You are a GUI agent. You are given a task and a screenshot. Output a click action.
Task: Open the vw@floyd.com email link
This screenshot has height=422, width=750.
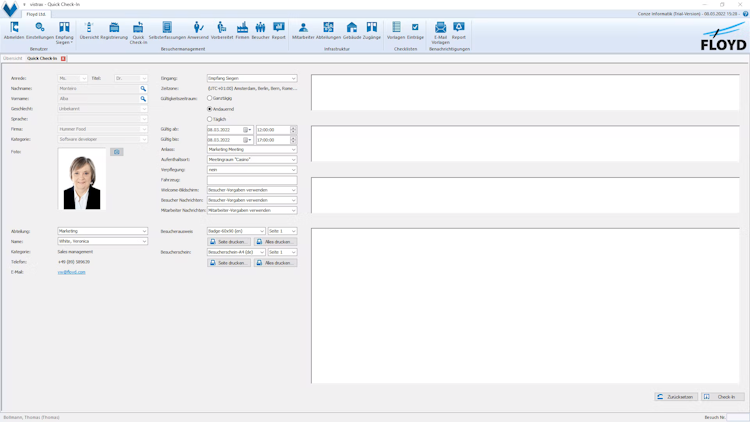pyautogui.click(x=72, y=272)
